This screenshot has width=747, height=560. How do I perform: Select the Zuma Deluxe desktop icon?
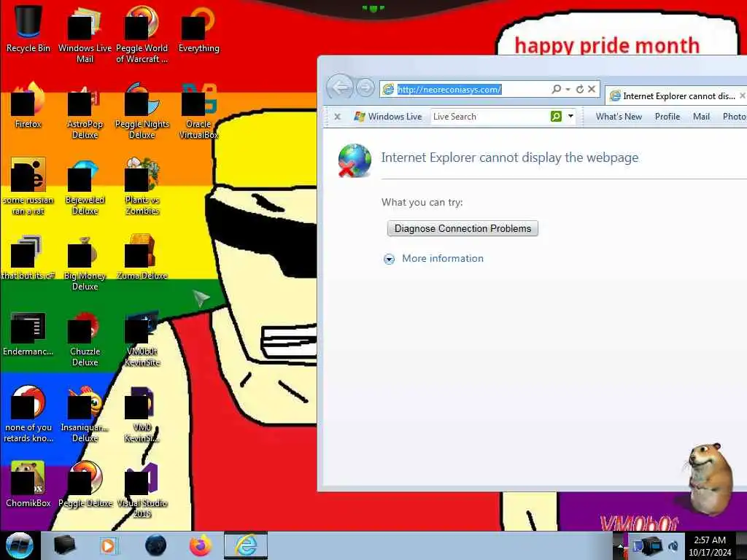coord(142,257)
